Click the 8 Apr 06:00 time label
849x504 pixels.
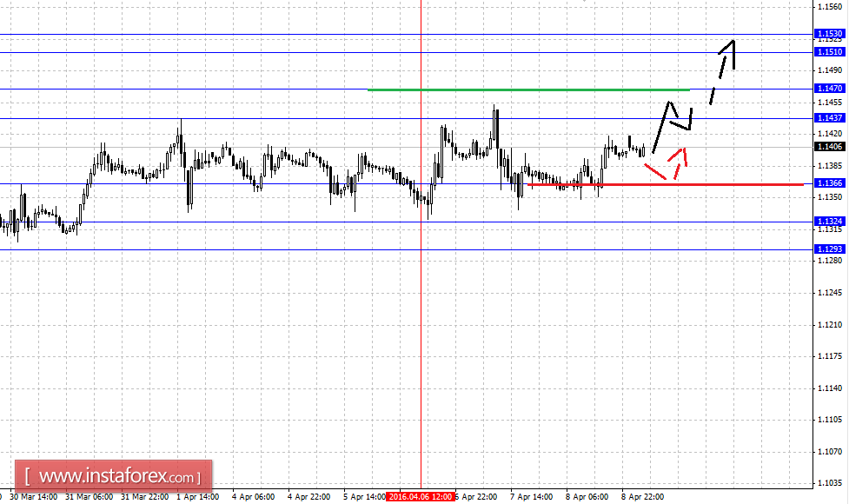point(587,496)
